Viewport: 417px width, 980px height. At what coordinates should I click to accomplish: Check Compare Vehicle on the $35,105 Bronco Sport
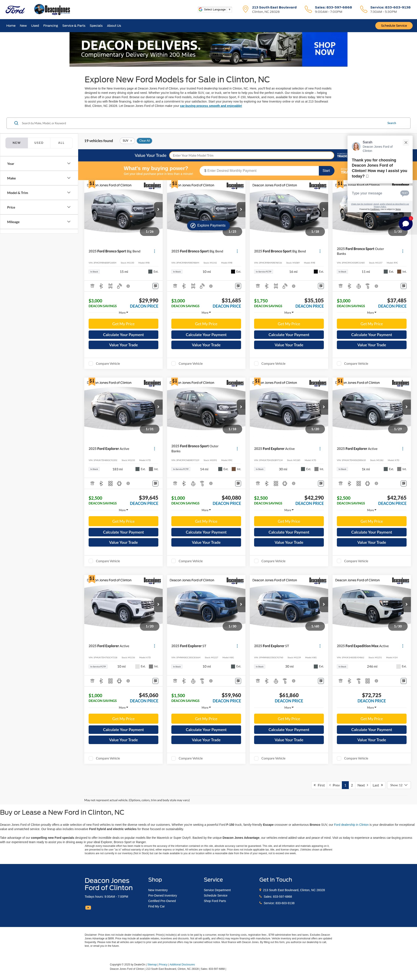256,364
